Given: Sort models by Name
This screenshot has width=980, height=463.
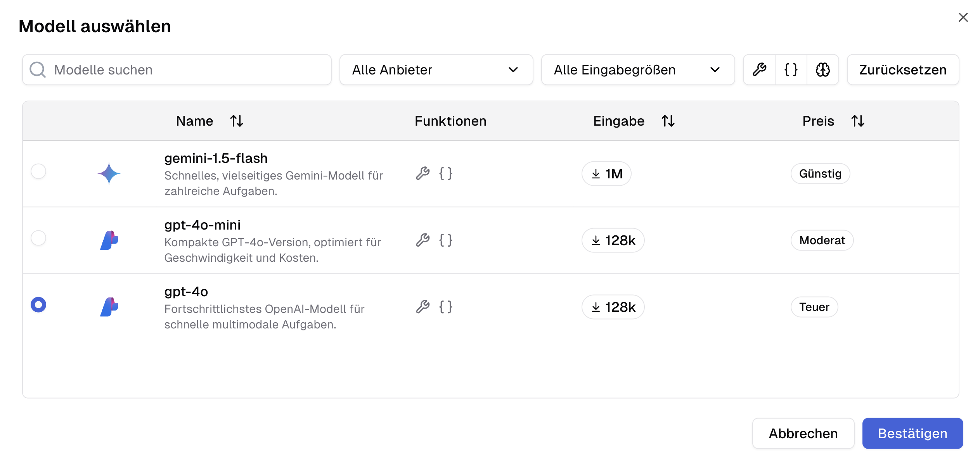Looking at the screenshot, I should [236, 121].
